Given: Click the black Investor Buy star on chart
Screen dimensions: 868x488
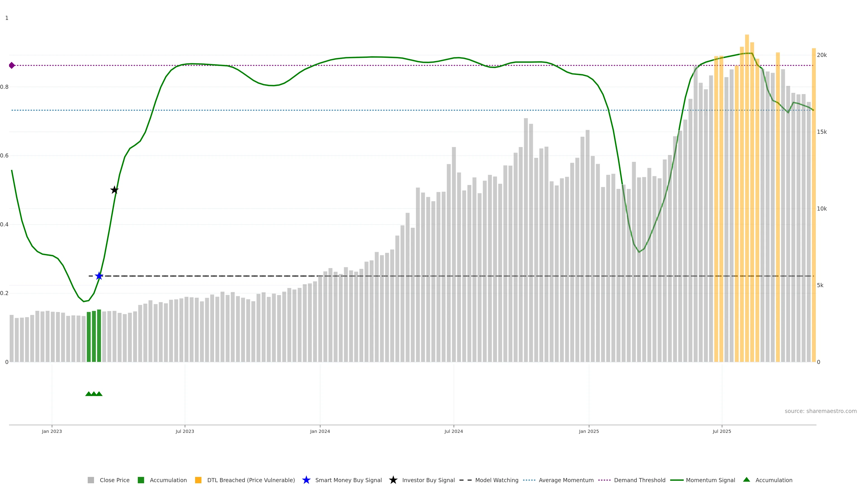Looking at the screenshot, I should coord(115,190).
